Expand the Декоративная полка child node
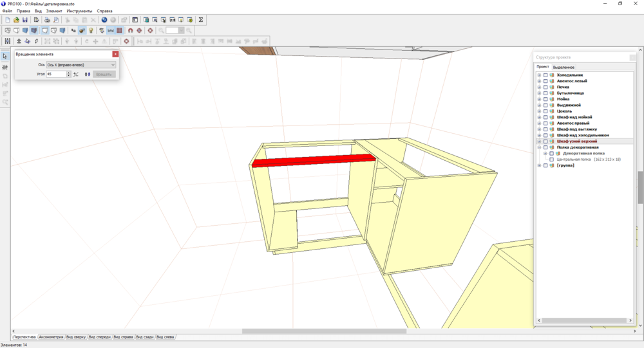Screen dimensions: 644x348 coord(545,154)
